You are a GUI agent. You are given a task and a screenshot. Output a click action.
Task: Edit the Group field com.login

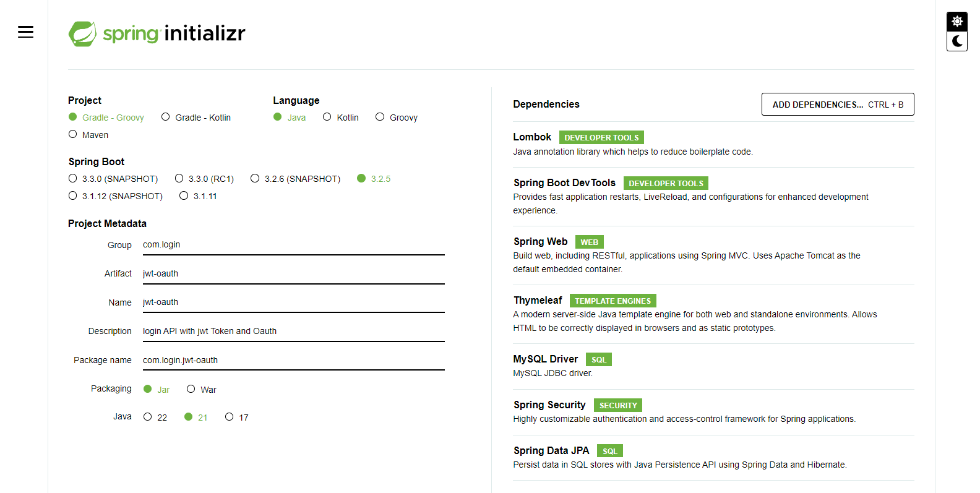click(x=294, y=245)
